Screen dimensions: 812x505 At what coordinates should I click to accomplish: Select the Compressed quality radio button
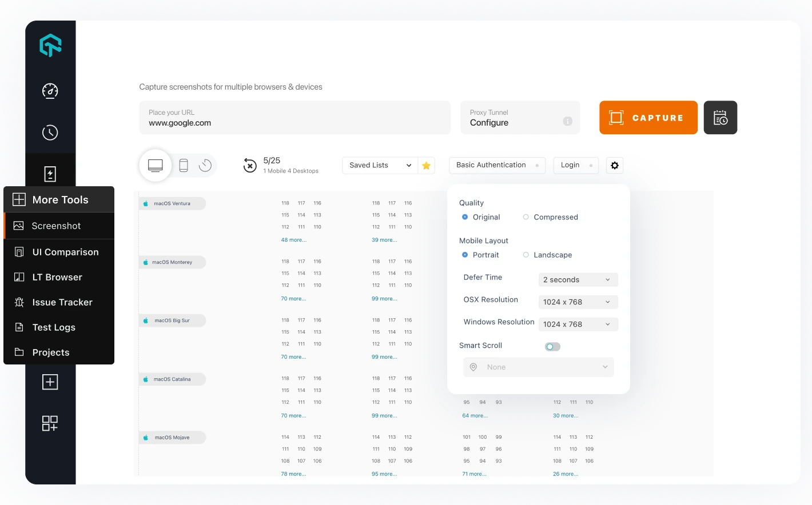pyautogui.click(x=526, y=217)
